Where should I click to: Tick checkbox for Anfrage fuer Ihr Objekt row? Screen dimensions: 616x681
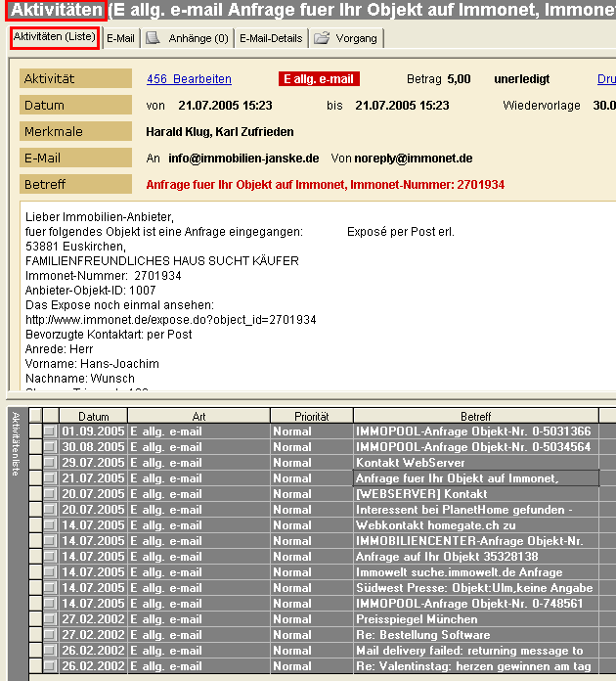point(50,478)
